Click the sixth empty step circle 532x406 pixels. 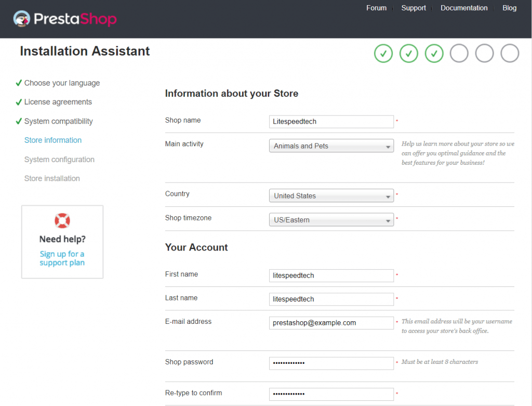pyautogui.click(x=510, y=54)
